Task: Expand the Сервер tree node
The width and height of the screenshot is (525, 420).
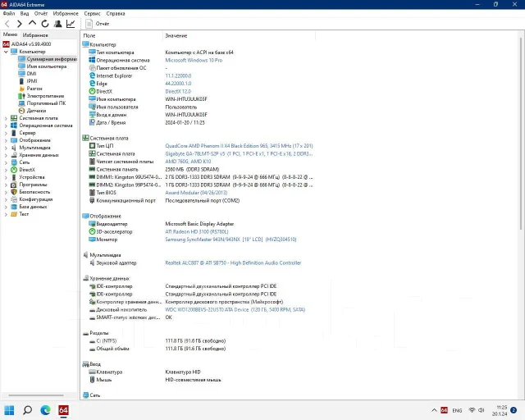Action: click(6, 133)
